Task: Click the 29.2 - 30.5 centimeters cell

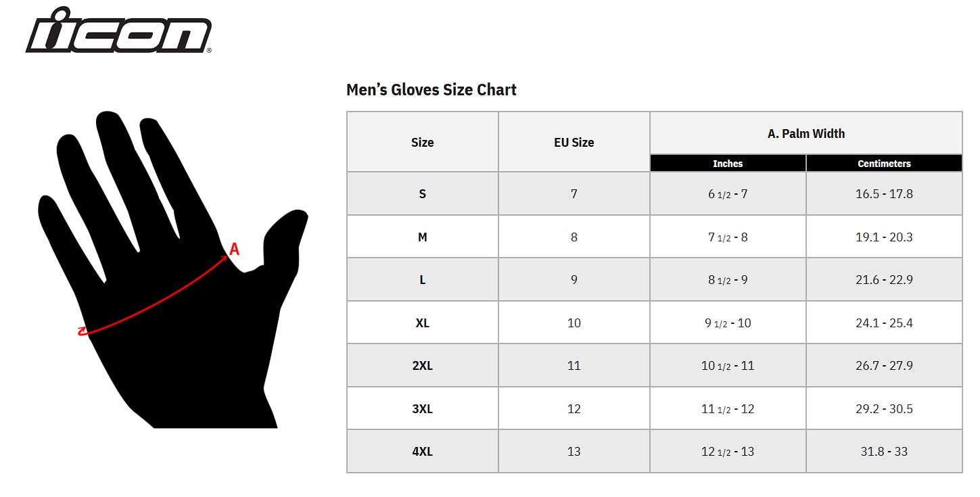Action: 884,409
